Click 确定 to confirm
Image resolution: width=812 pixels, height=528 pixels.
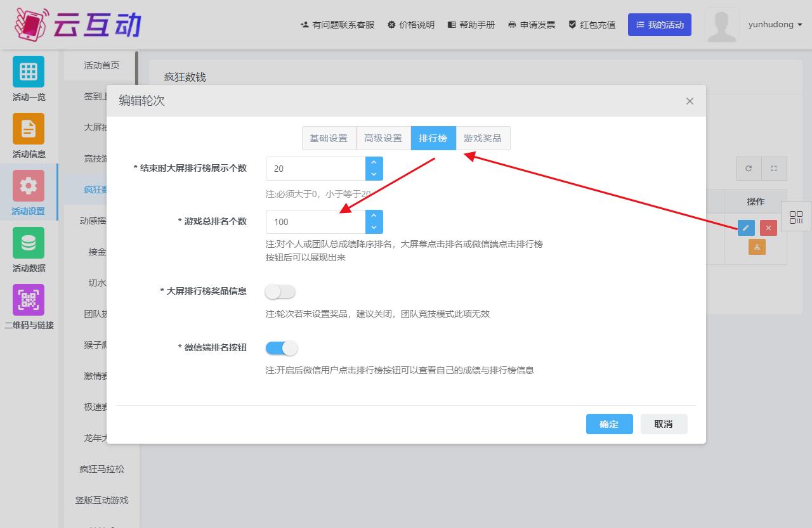(x=609, y=424)
